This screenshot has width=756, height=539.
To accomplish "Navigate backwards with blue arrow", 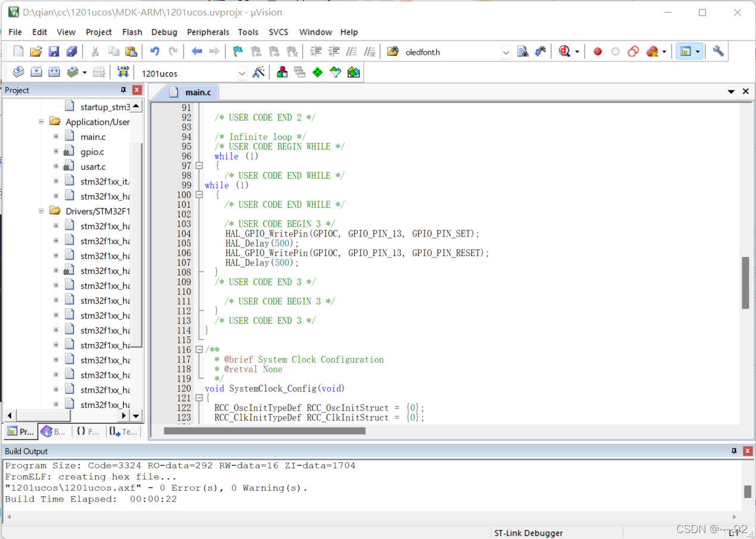I will [x=196, y=52].
